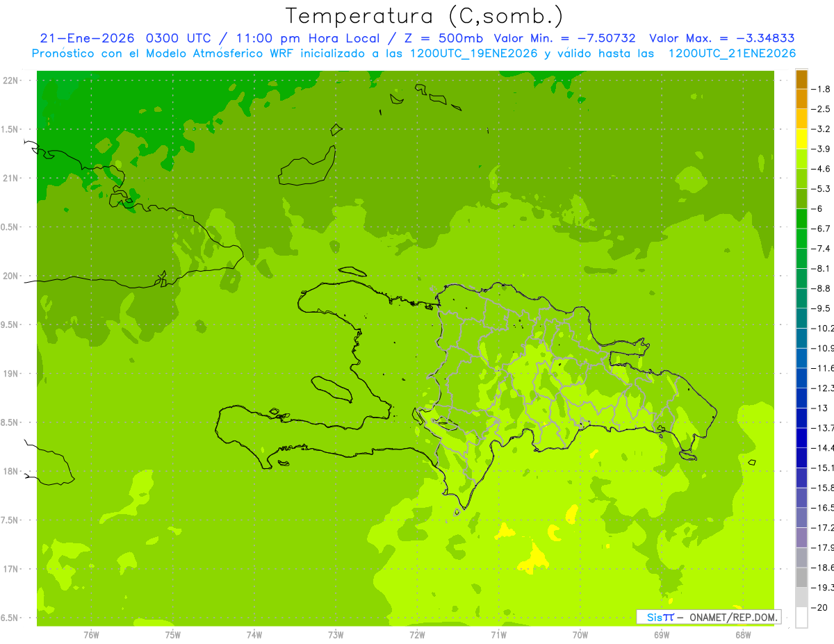Click the "-20" colorbar label
Screen dimensions: 834x644
coord(820,608)
